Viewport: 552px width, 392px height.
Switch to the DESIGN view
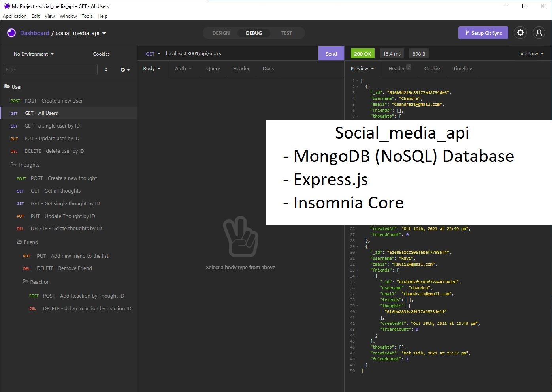click(x=221, y=33)
